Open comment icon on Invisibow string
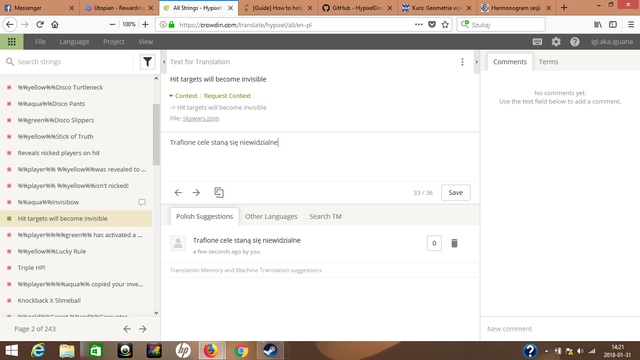Viewport: 640px width, 360px height. coord(142,202)
